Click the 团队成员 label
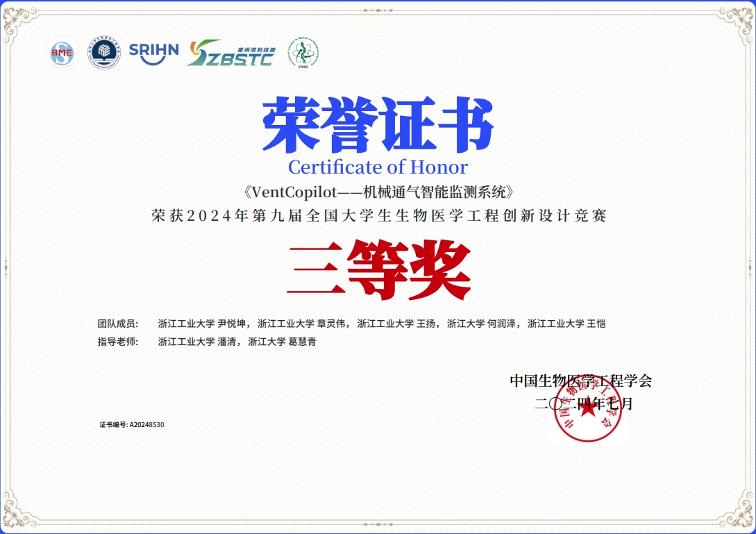 point(118,324)
